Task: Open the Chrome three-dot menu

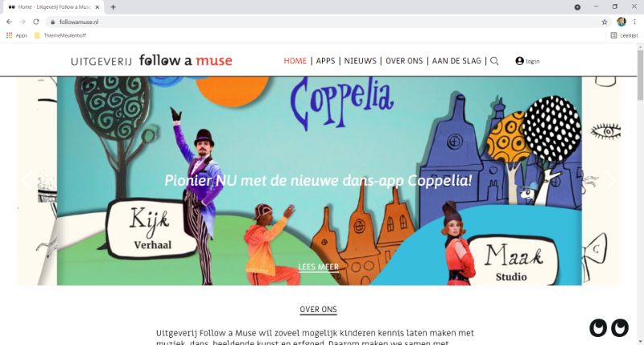Action: (634, 23)
